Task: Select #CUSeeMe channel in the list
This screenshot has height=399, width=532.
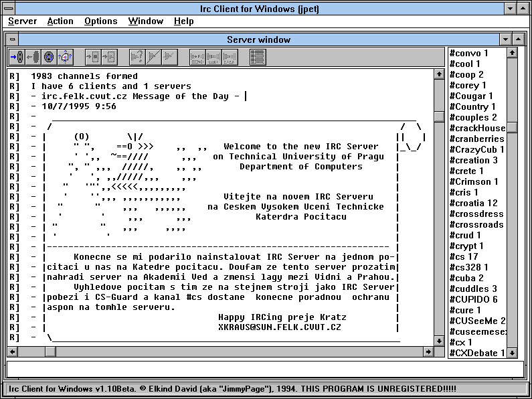Action: click(x=476, y=321)
